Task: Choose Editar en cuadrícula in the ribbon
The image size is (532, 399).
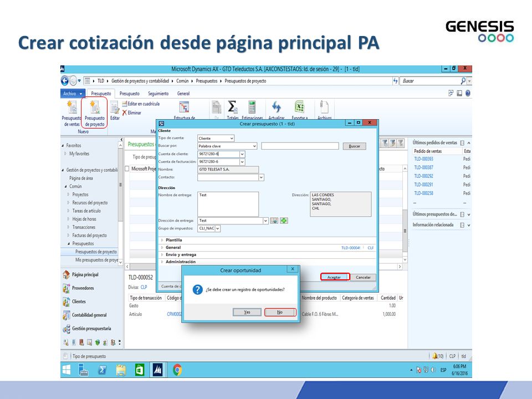Action: [141, 104]
